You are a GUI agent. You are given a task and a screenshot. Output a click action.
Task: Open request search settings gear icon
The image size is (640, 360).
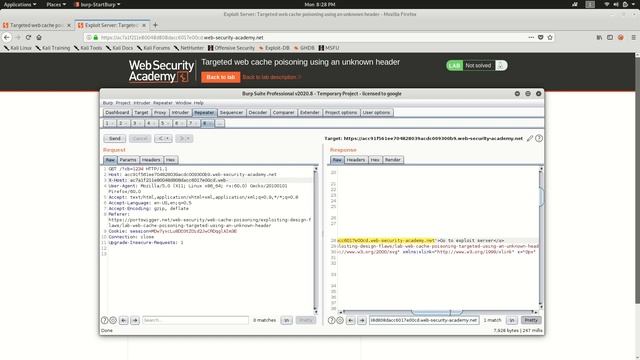pyautogui.click(x=113, y=320)
